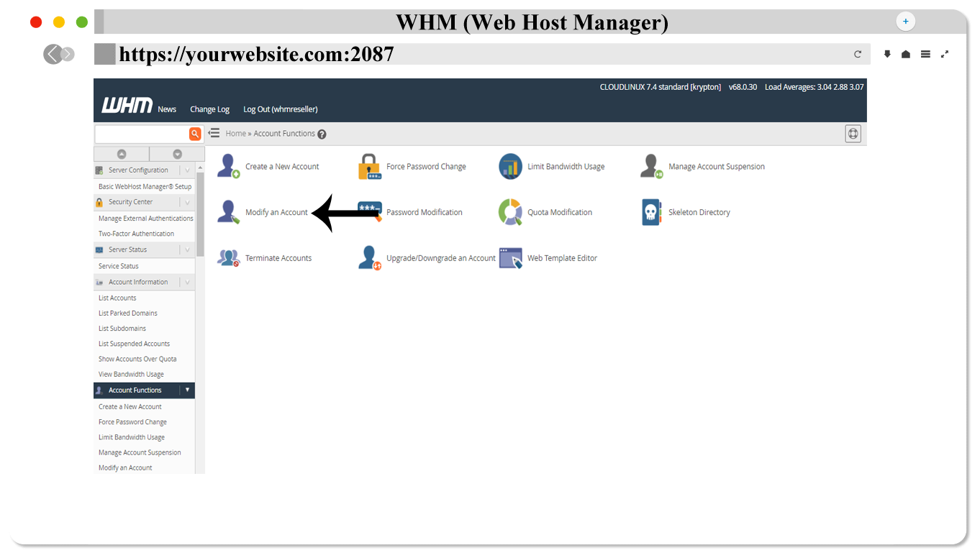Click the WHM search input field
This screenshot has height=553, width=980.
[142, 134]
